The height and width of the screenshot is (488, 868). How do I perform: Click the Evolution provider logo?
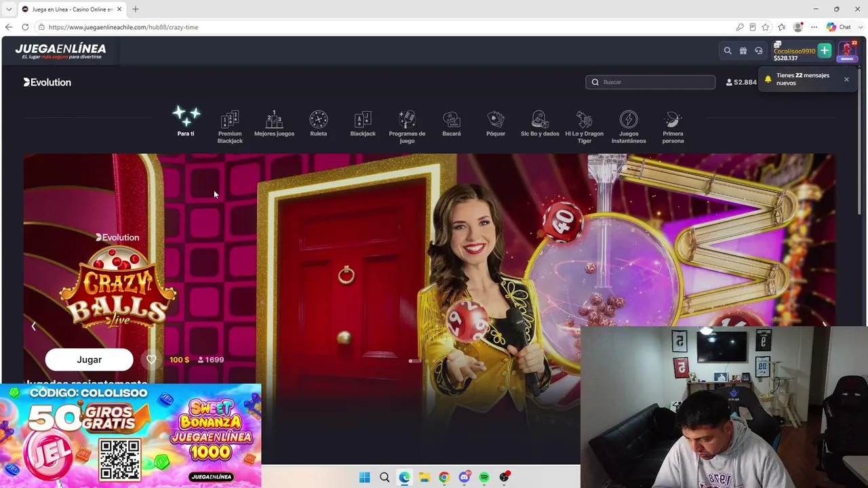click(x=47, y=82)
